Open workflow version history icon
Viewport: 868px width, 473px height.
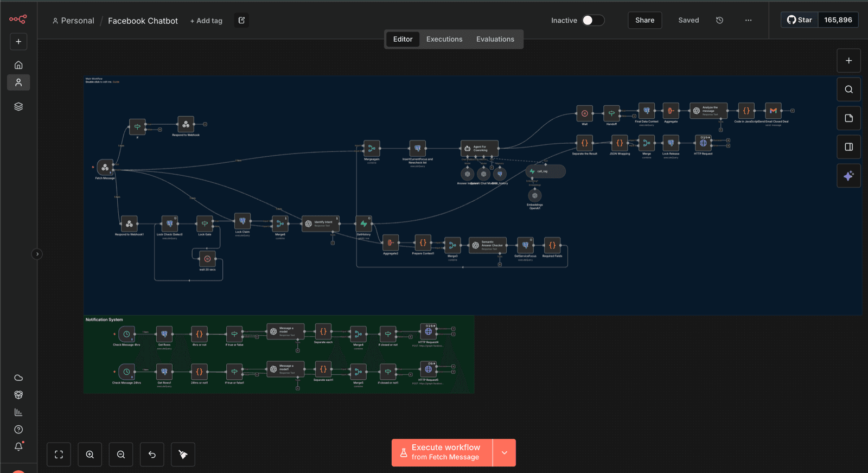[x=719, y=20]
